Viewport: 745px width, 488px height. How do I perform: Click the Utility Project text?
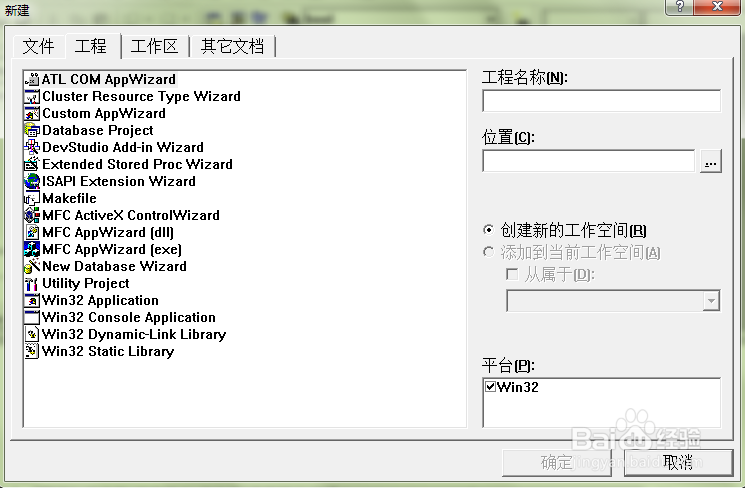coord(86,283)
